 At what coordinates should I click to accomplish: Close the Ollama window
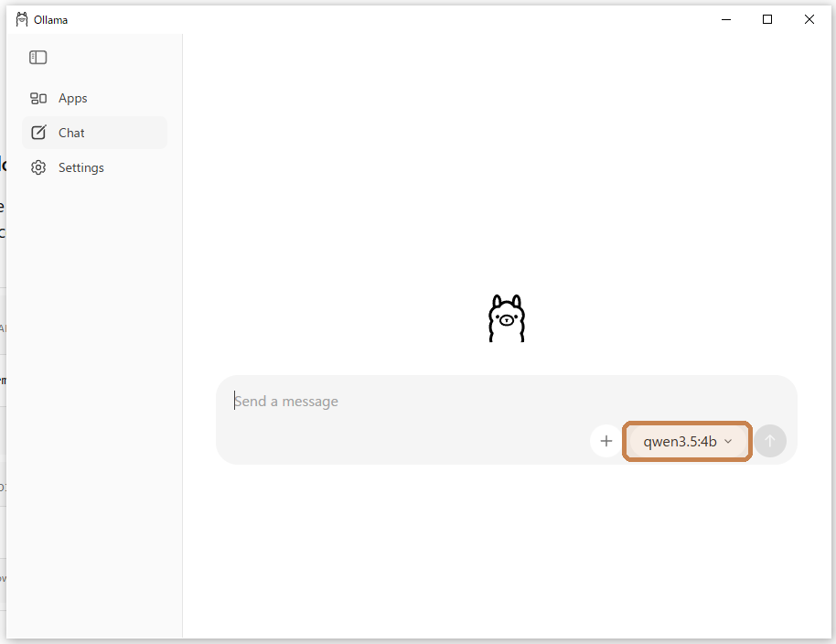point(809,19)
